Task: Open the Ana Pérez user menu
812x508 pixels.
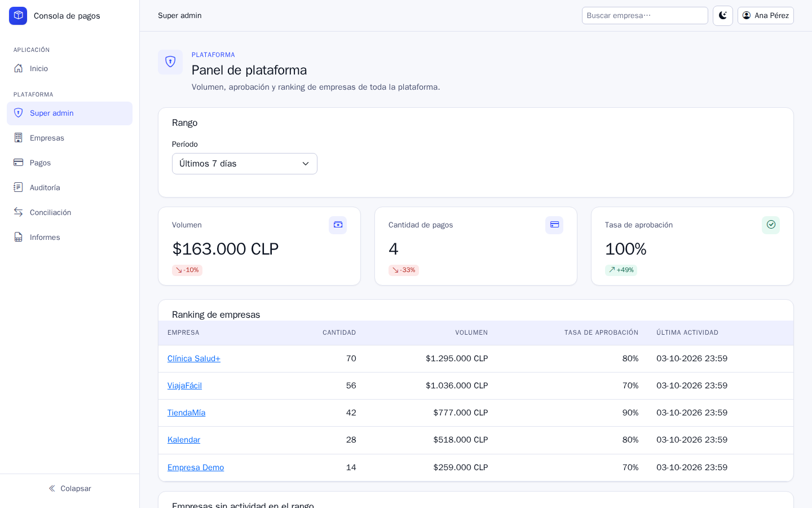Action: point(766,16)
